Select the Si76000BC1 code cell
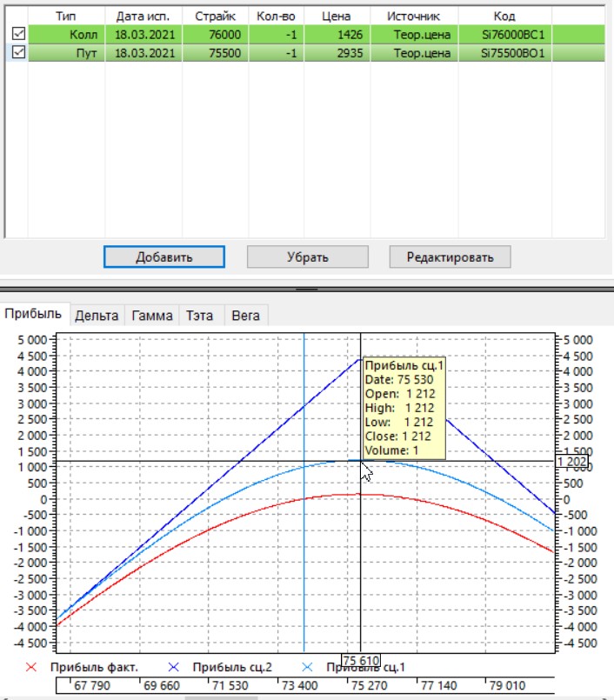The image size is (614, 700). coord(512,34)
